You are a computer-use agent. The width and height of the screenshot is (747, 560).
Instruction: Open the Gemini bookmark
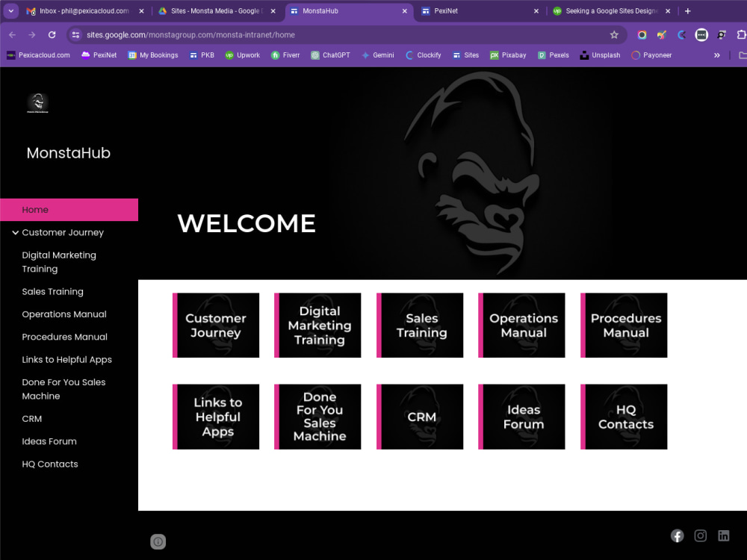click(378, 55)
